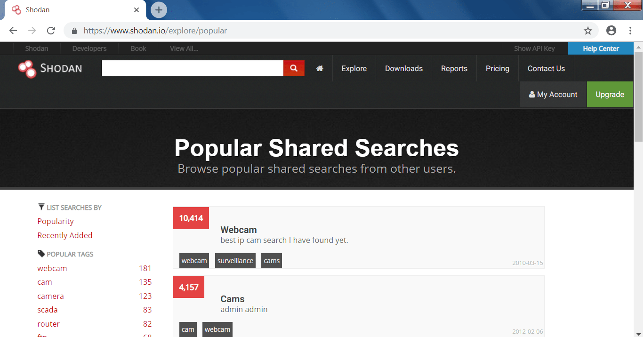644x337 pixels.
Task: Click the webcam tag on Cams result
Action: (217, 329)
